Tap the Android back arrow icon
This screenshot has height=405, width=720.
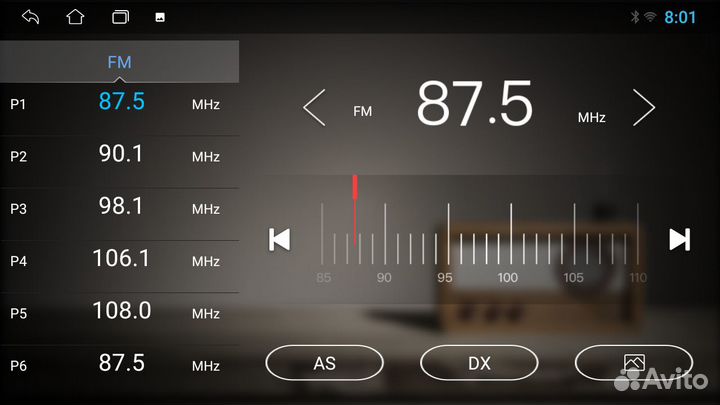coord(31,17)
